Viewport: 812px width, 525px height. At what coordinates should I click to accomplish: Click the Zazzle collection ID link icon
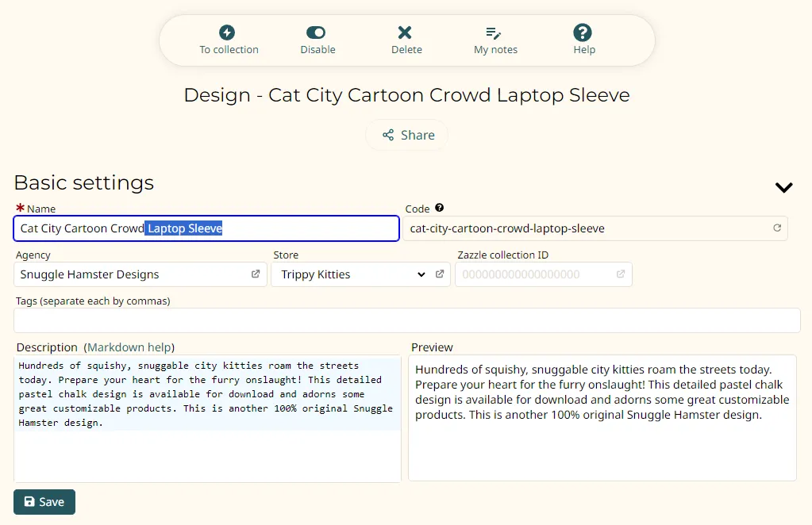621,274
